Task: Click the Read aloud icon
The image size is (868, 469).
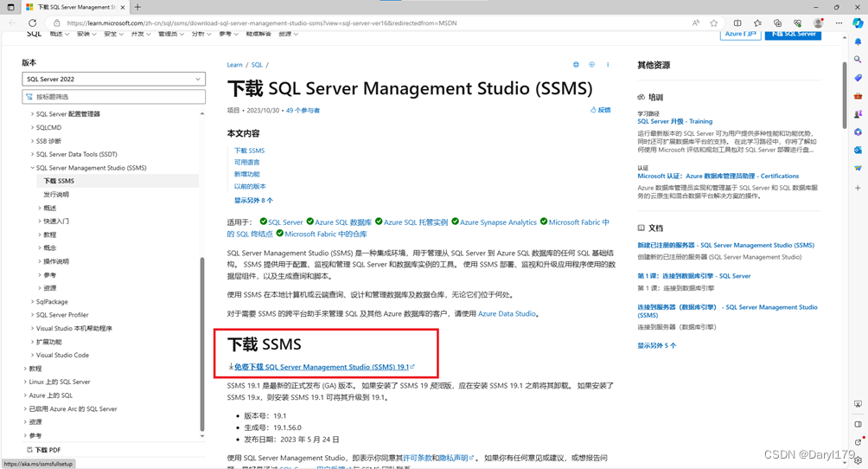Action: (696, 22)
